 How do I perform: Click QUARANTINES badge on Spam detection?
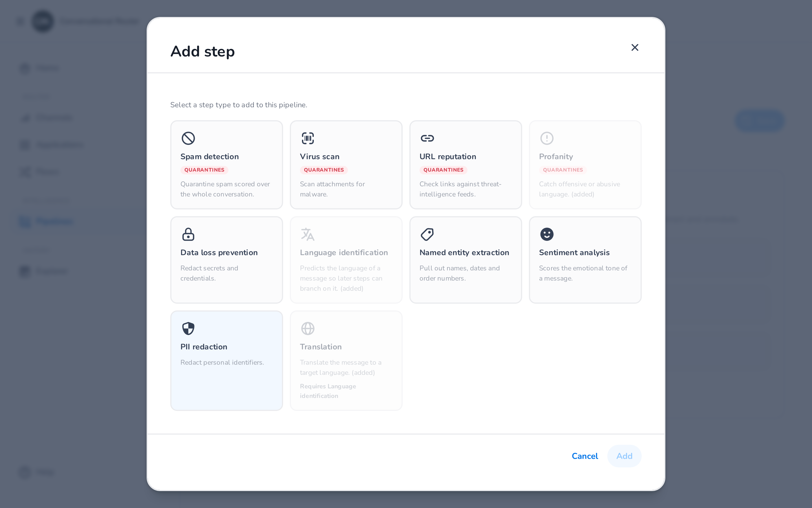pyautogui.click(x=204, y=170)
